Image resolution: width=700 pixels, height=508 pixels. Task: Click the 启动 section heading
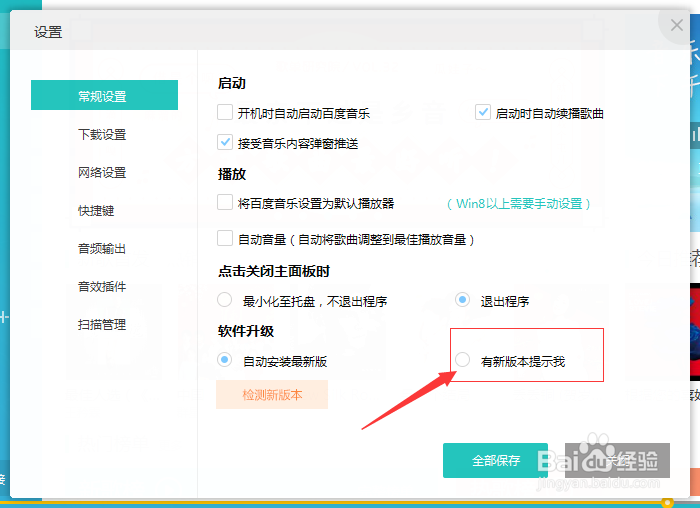pyautogui.click(x=232, y=83)
